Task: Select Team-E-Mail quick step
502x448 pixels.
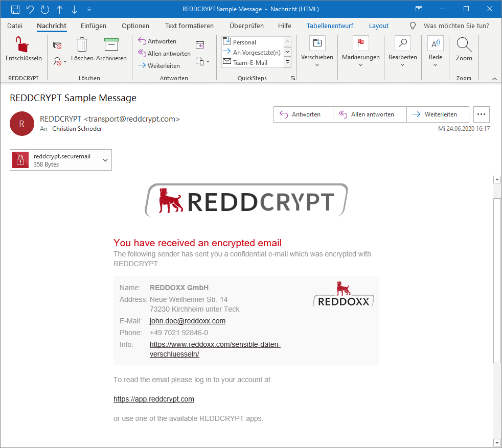Action: [x=253, y=62]
